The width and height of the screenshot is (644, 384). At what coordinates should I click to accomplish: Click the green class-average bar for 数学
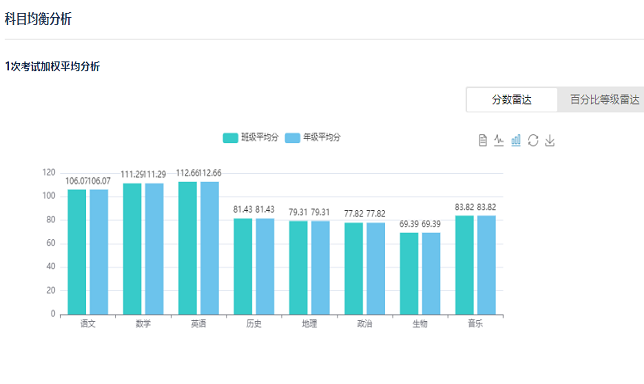132,249
